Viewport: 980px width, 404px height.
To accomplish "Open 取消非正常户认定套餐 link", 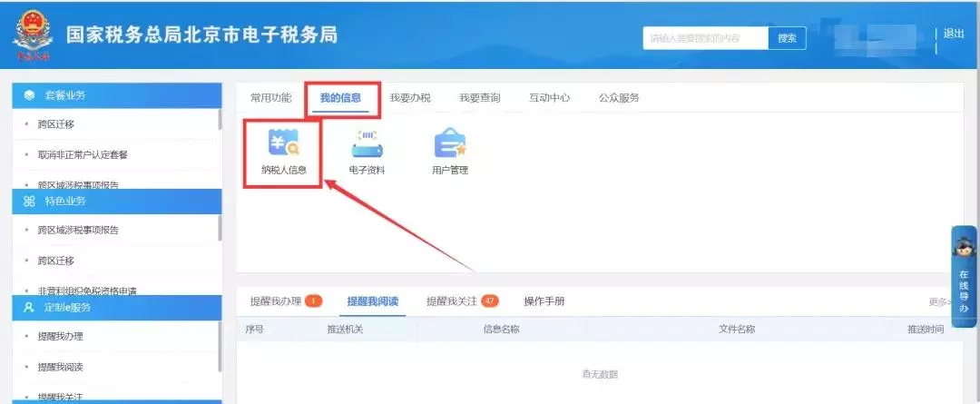I will (83, 154).
